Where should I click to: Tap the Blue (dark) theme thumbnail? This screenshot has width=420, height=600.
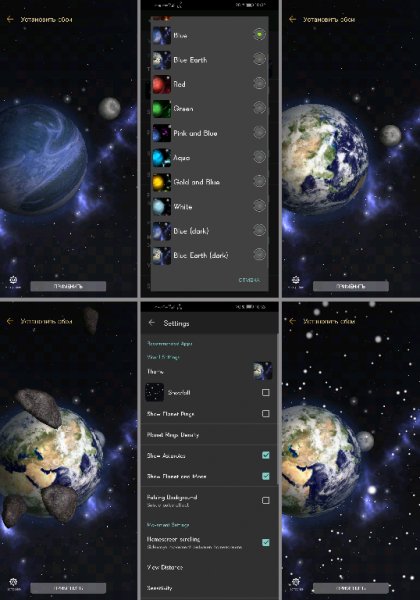click(161, 231)
